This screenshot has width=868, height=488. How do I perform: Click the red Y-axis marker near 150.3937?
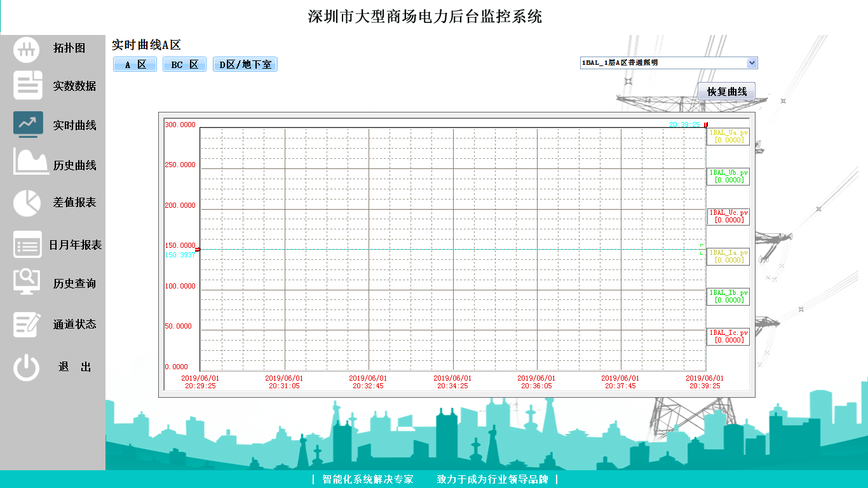point(198,250)
